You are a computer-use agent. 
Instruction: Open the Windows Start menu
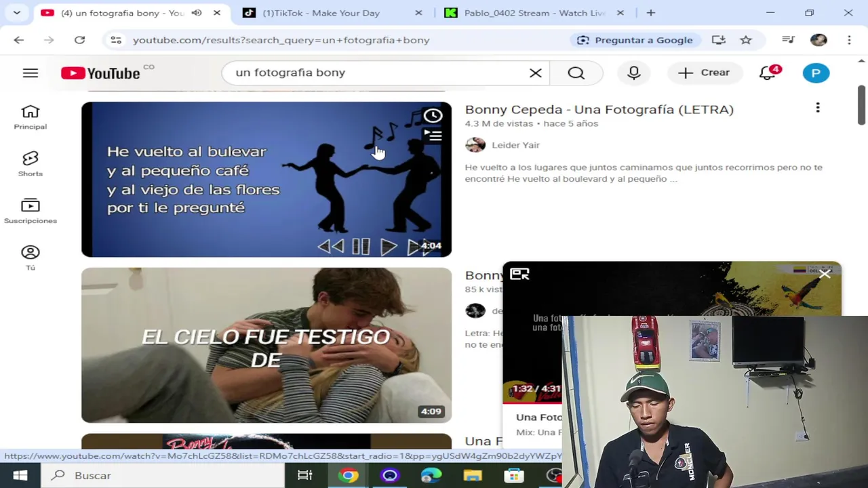20,476
